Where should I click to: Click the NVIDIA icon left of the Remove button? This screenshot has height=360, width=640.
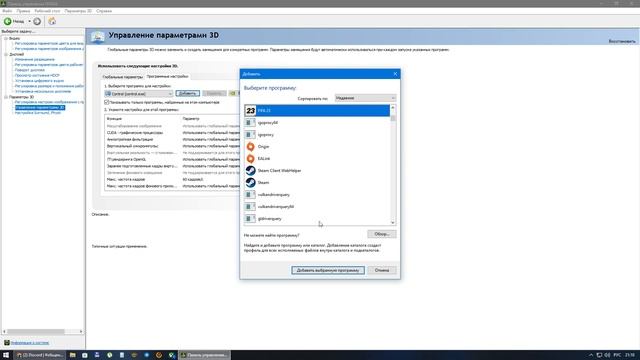233,93
